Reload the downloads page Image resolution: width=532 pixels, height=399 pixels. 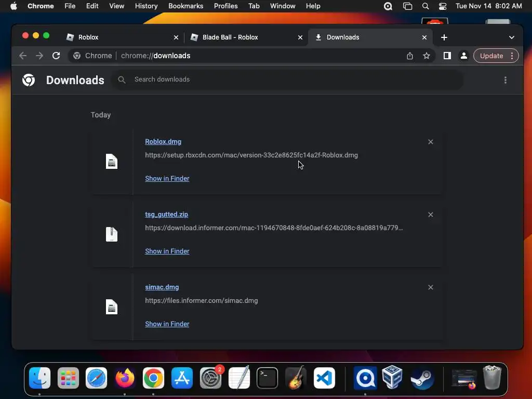(x=56, y=56)
